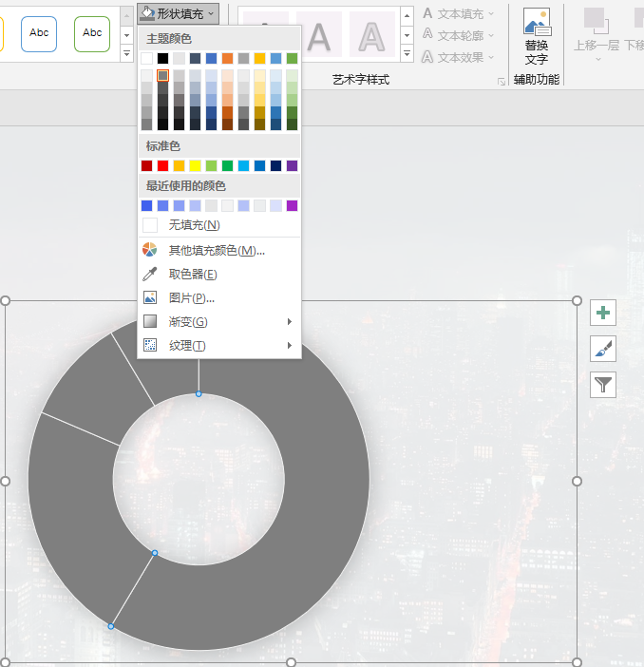
Task: Expand the WordArt styles gallery (more)
Action: tap(407, 53)
